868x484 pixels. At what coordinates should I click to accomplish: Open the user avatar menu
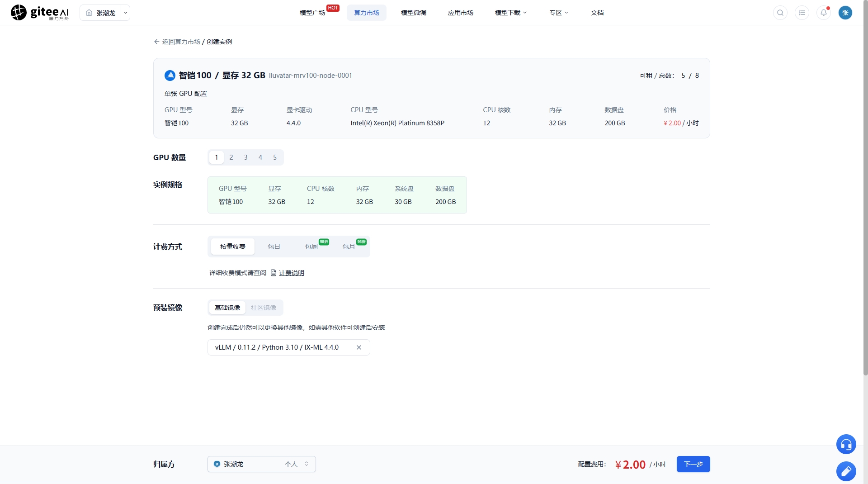(845, 13)
